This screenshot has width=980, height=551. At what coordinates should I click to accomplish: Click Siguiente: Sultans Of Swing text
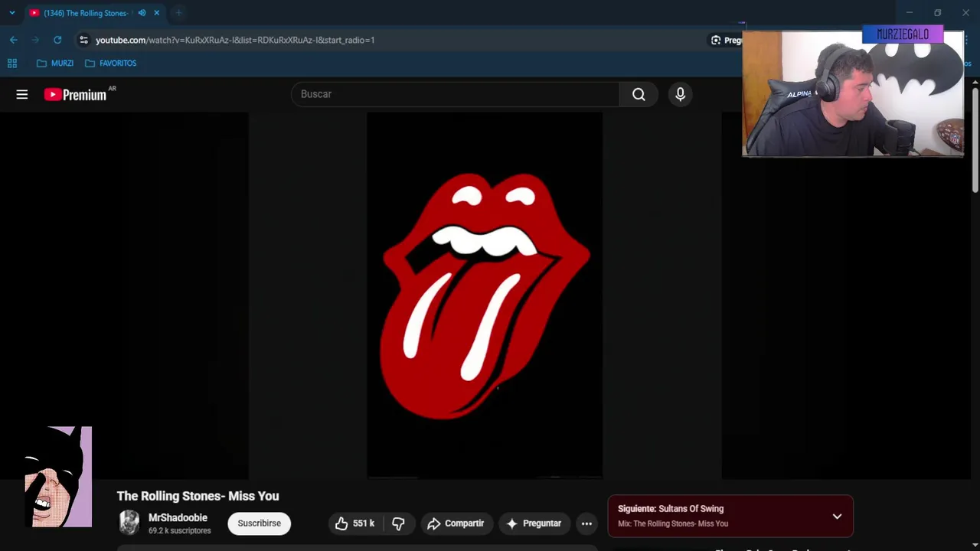click(671, 509)
